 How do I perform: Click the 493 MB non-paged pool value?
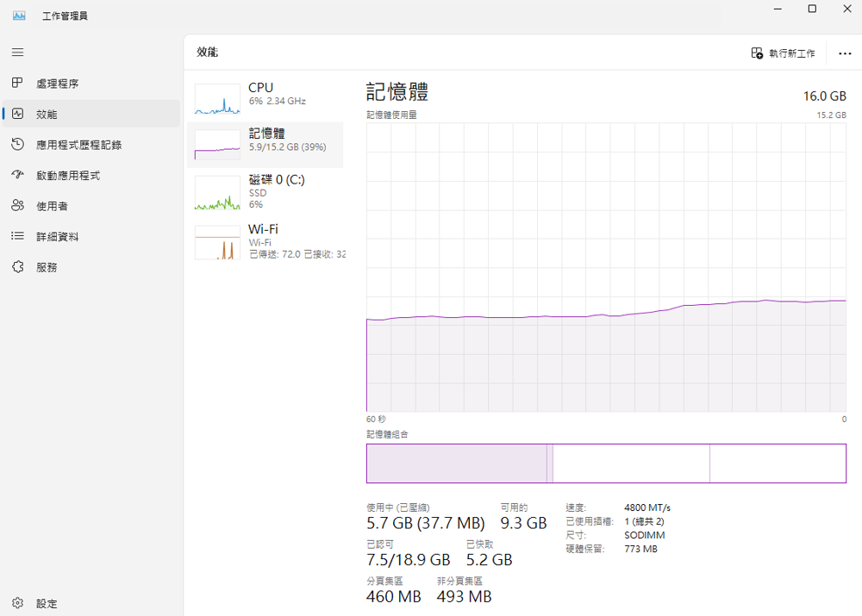tap(464, 596)
